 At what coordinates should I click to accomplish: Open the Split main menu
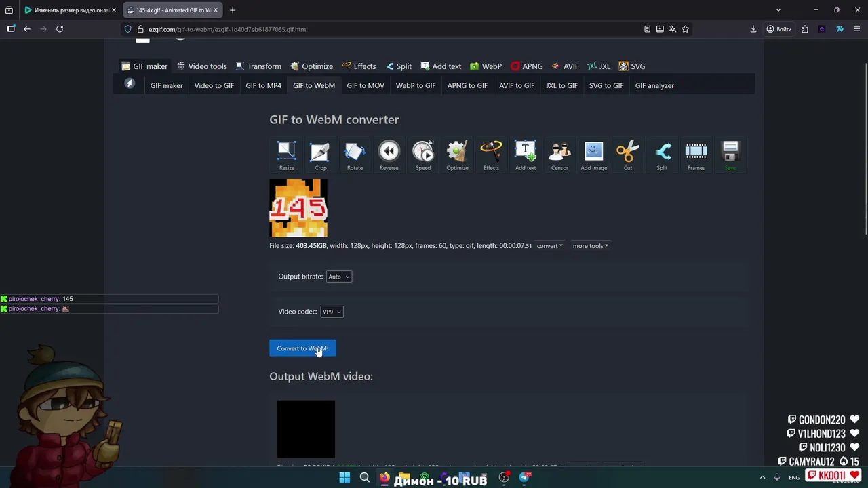[399, 66]
